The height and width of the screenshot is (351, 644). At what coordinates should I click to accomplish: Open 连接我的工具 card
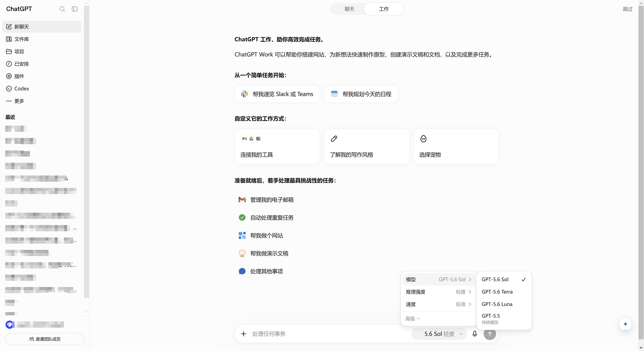(x=277, y=146)
